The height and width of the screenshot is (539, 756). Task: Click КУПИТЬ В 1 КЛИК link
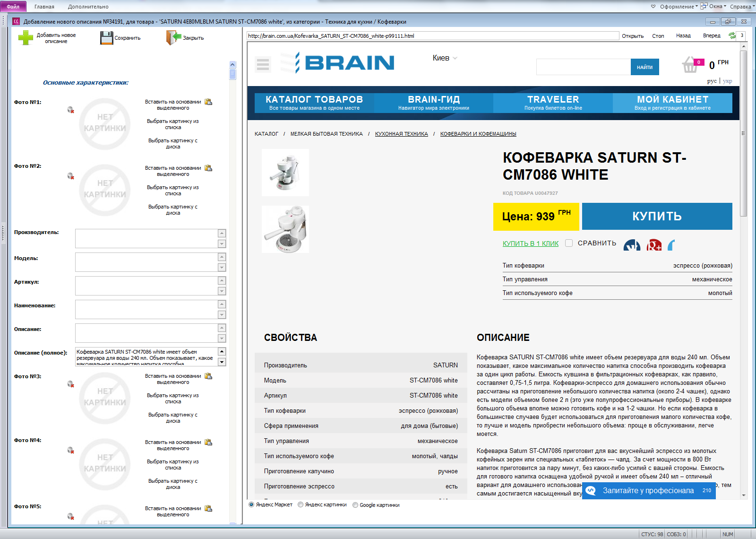pos(531,243)
